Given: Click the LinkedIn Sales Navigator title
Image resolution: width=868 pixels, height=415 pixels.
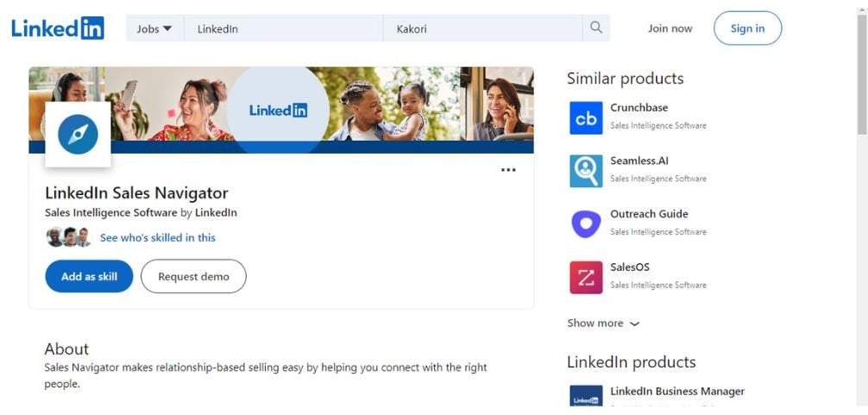Looking at the screenshot, I should point(136,193).
